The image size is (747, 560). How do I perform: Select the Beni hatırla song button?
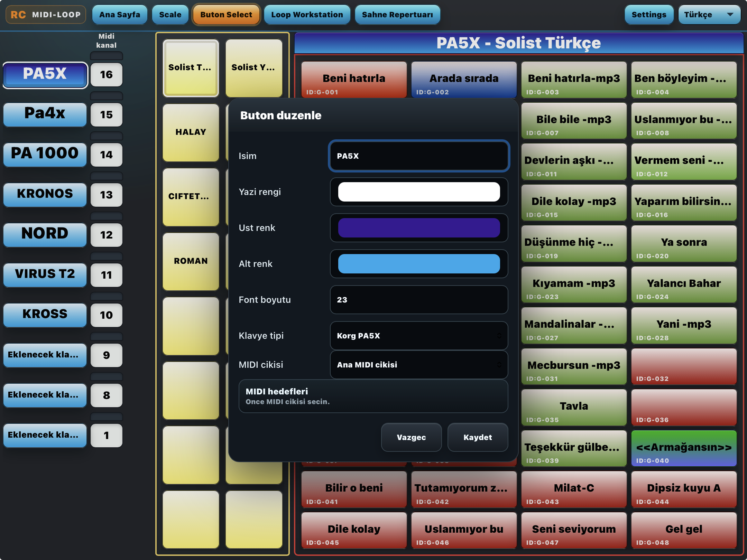pos(354,80)
